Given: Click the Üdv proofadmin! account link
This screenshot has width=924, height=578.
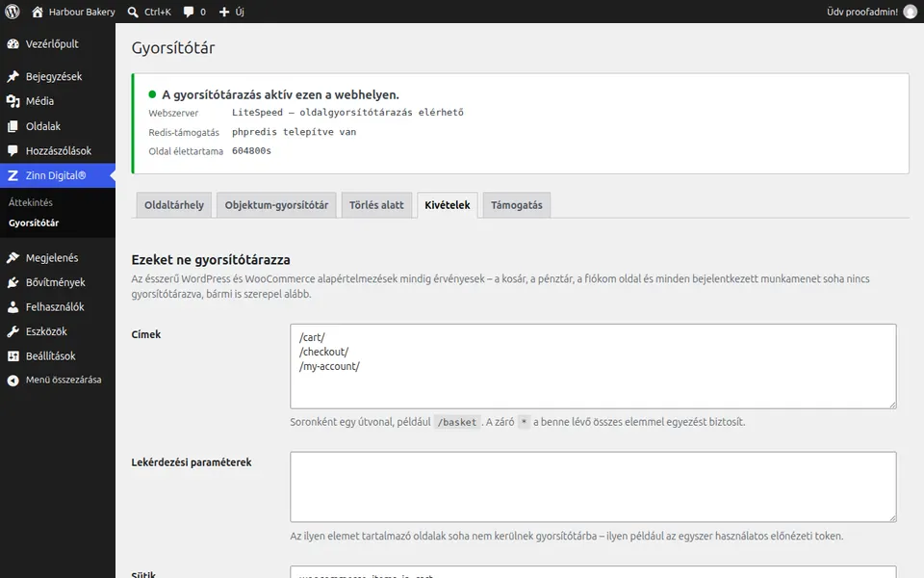Looking at the screenshot, I should tap(862, 12).
